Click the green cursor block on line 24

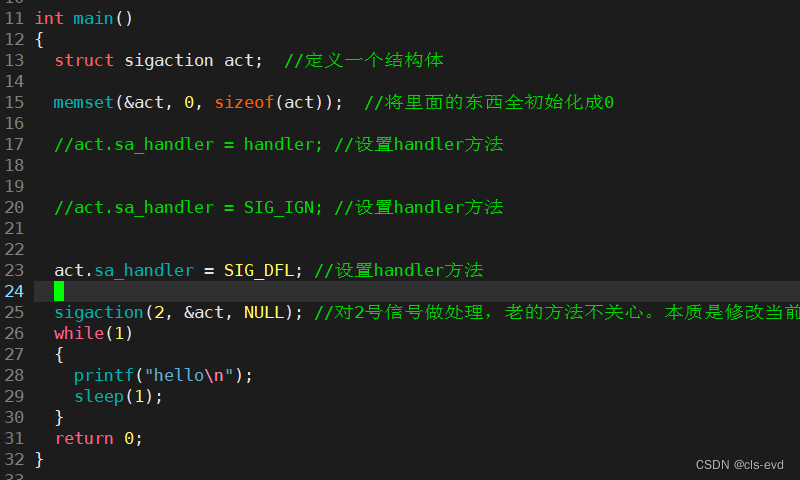[x=59, y=291]
